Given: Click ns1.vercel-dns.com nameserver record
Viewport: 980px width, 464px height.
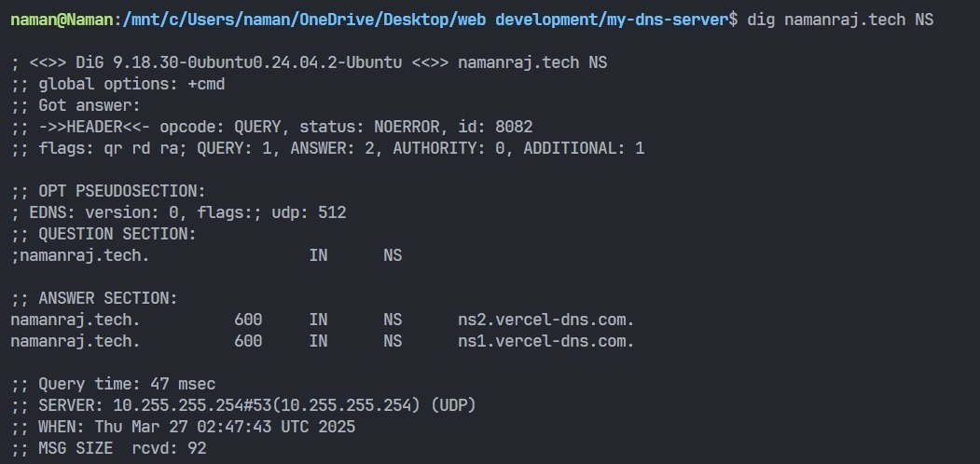Looking at the screenshot, I should (545, 342).
